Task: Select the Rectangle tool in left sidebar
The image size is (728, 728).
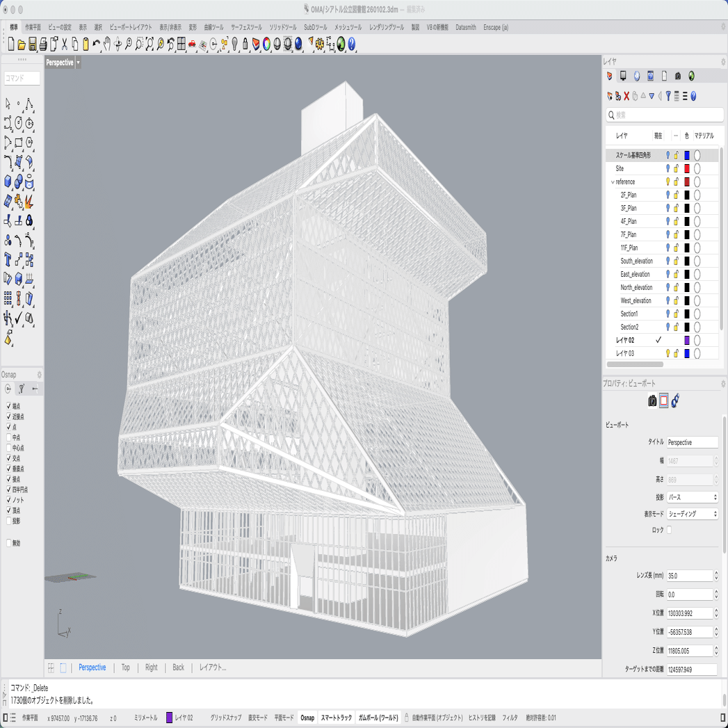Action: pyautogui.click(x=19, y=143)
